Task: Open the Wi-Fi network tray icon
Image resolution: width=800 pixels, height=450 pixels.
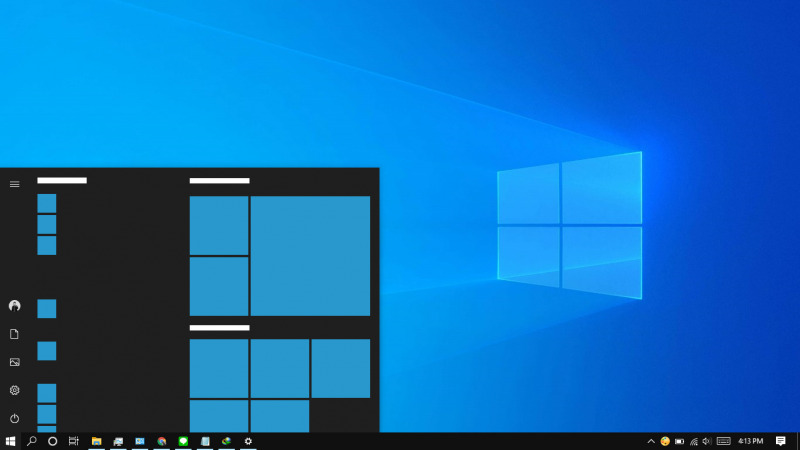Action: click(x=694, y=441)
